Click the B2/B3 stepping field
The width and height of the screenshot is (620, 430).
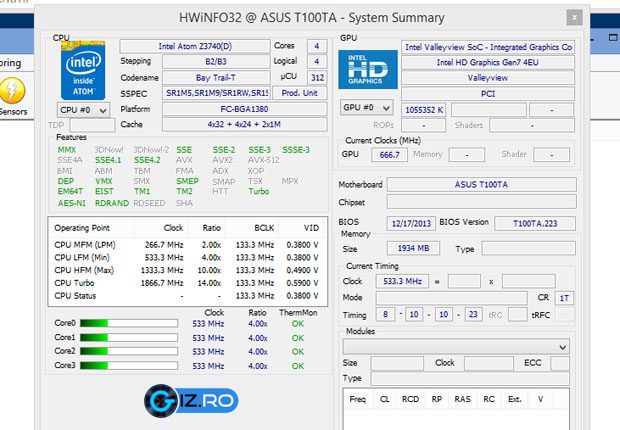(216, 62)
